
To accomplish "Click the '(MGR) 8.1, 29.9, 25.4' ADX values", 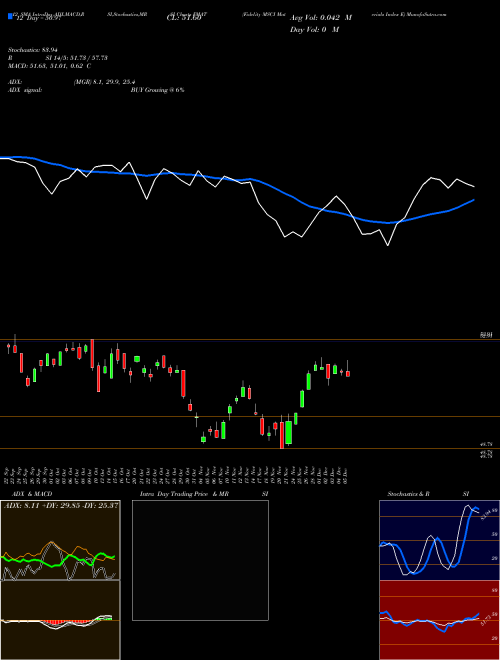I will pyautogui.click(x=104, y=82).
